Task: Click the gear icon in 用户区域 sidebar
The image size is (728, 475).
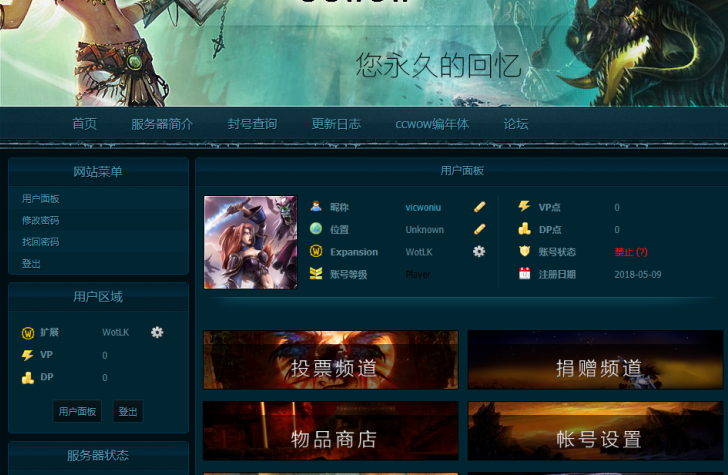Action: (157, 332)
